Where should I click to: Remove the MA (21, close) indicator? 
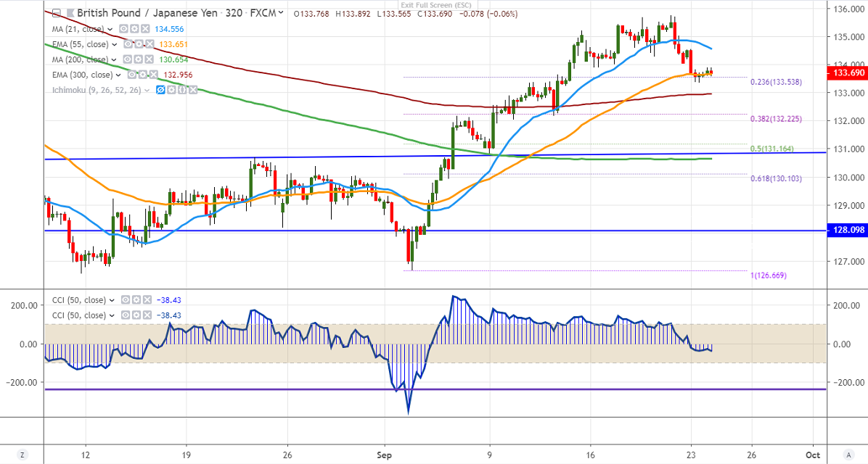point(145,29)
